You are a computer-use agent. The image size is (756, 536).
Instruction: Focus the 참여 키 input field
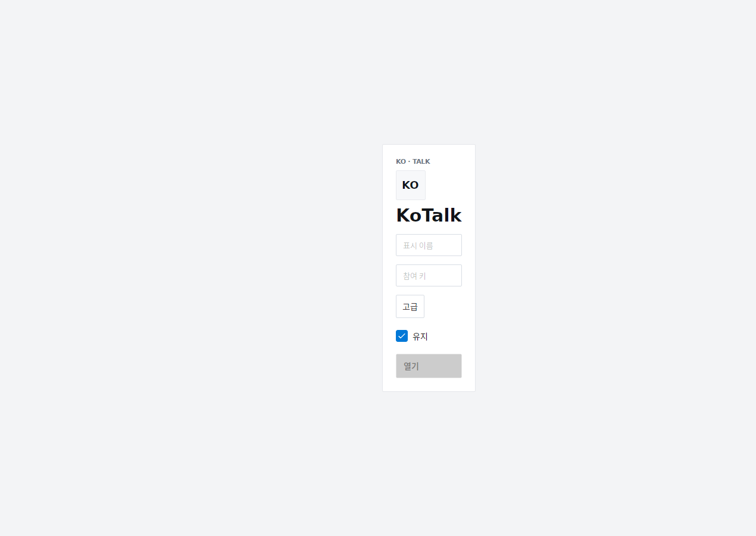click(429, 276)
